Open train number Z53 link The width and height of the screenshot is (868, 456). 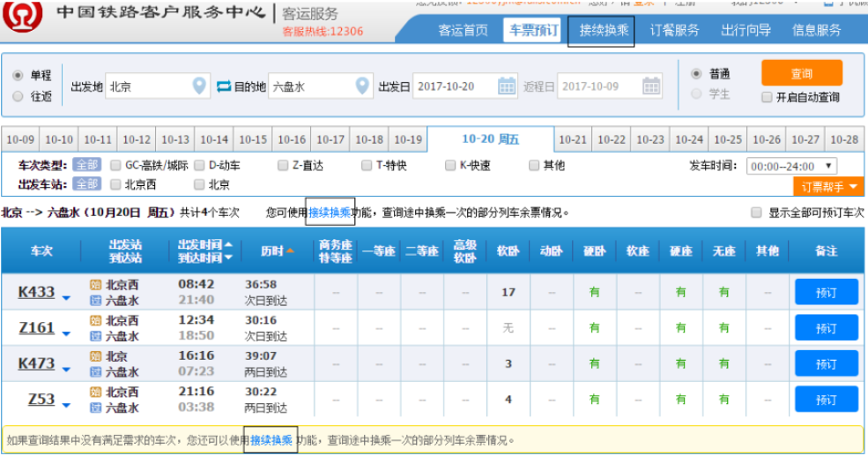pyautogui.click(x=41, y=399)
